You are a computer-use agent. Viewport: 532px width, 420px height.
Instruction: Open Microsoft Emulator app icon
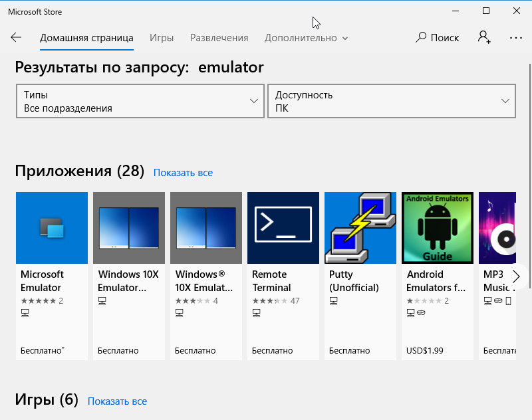[52, 228]
